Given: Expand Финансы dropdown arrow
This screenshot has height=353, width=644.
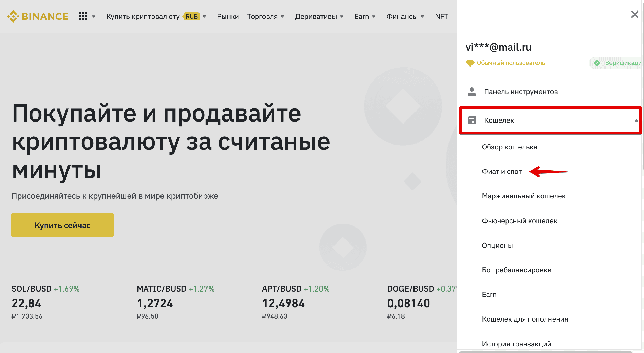Looking at the screenshot, I should (x=422, y=16).
